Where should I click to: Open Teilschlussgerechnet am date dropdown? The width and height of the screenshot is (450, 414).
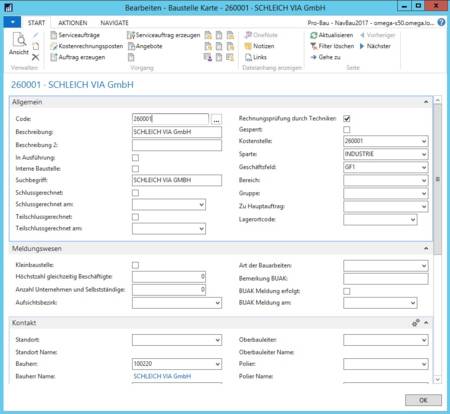(x=201, y=229)
